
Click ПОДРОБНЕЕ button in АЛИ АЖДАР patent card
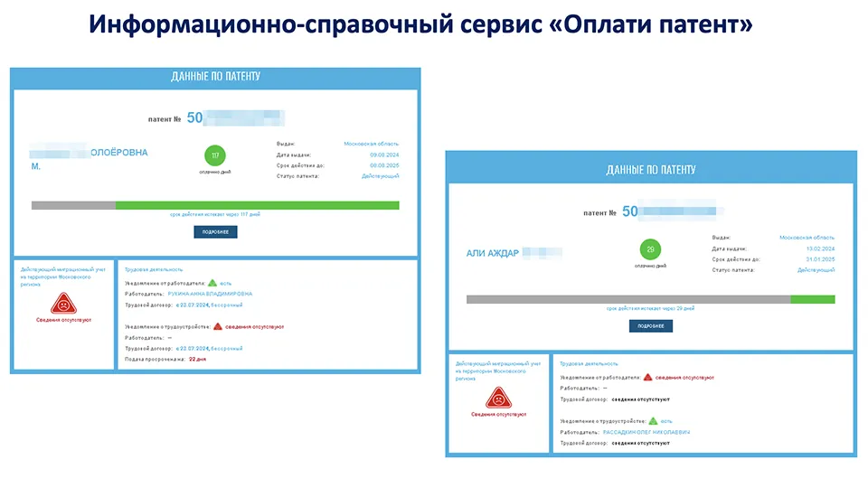point(650,326)
